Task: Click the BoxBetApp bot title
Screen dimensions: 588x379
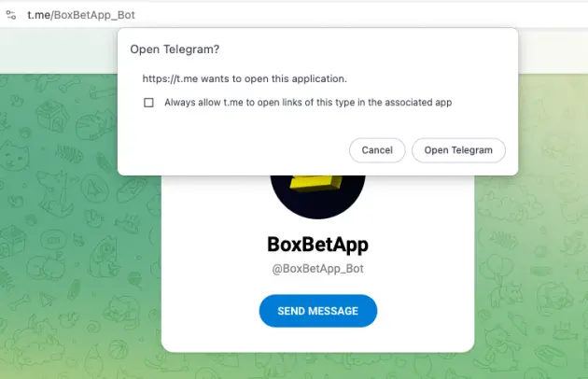Action: (317, 245)
